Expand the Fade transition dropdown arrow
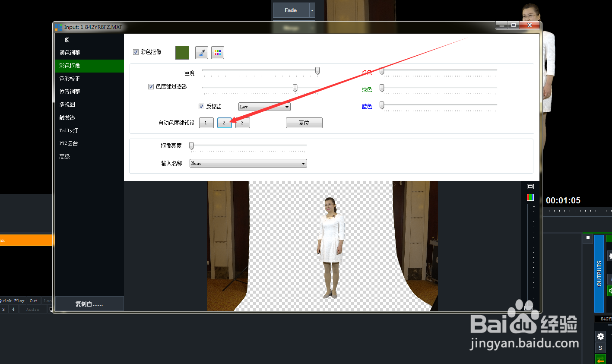The height and width of the screenshot is (364, 612). tap(312, 10)
